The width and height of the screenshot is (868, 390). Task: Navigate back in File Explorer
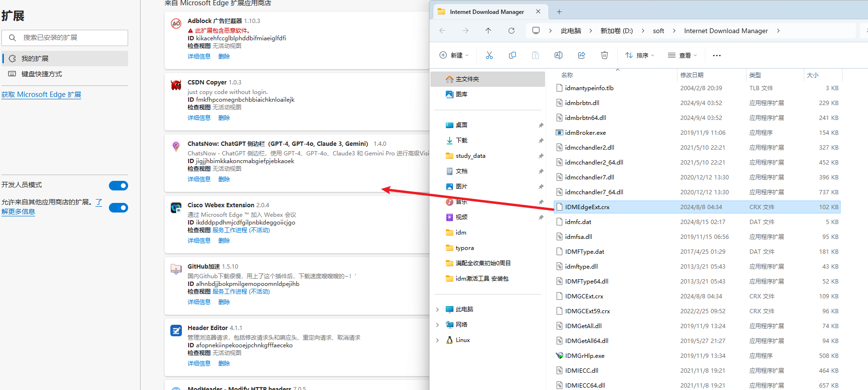[x=442, y=31]
